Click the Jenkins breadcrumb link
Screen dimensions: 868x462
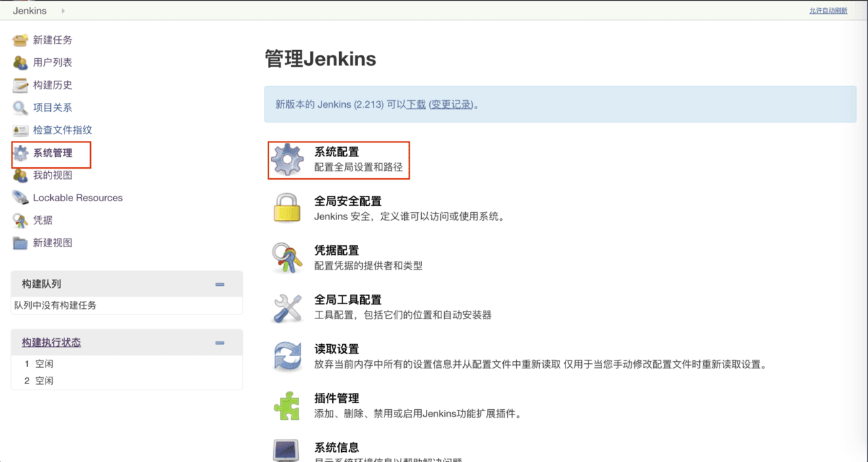pos(30,11)
